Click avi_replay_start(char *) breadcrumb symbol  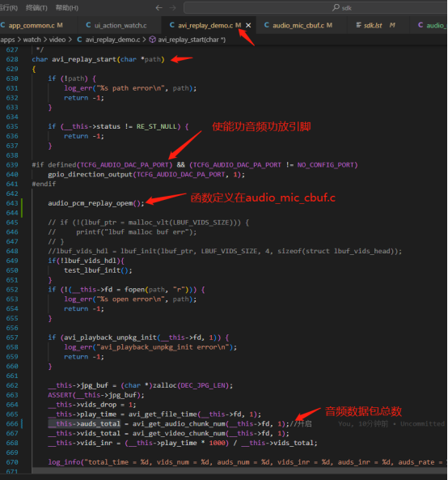coord(192,40)
